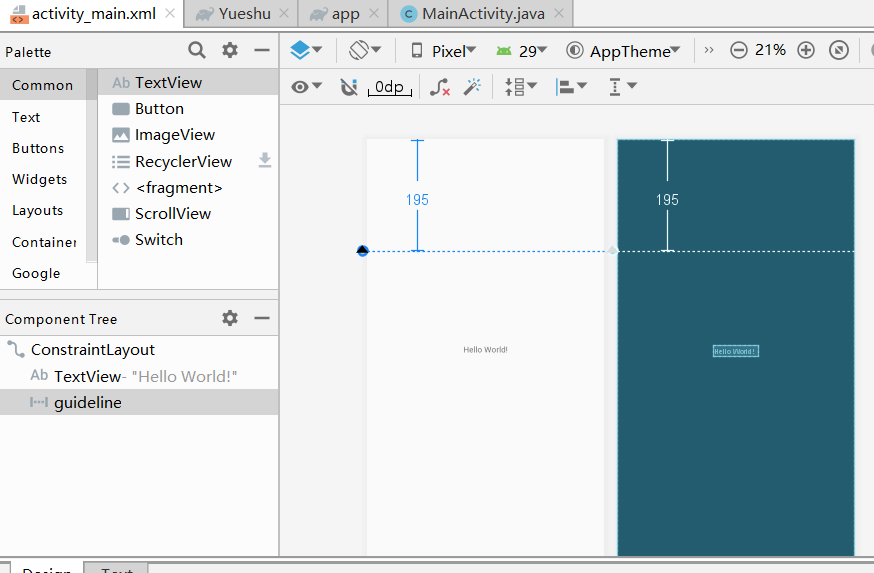
Task: Open orientation for preview dropdown
Action: (365, 50)
